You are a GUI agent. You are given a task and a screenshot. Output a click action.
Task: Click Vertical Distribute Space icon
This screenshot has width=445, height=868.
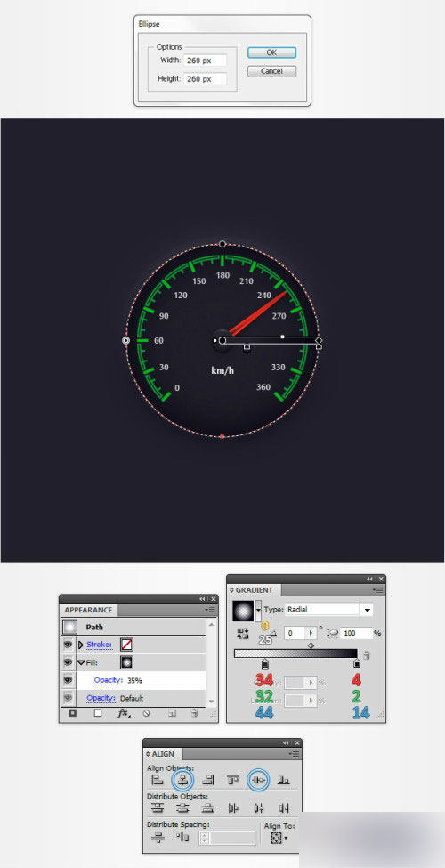[x=158, y=838]
